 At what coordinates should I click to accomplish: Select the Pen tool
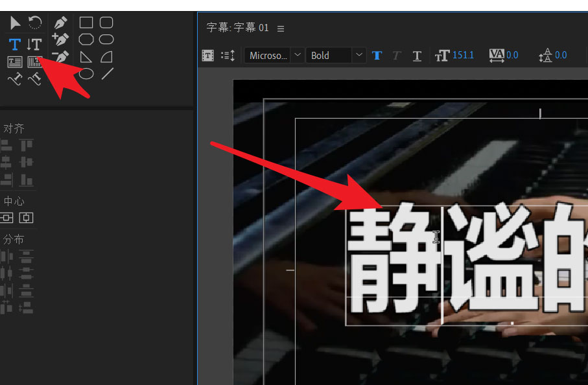(x=60, y=23)
